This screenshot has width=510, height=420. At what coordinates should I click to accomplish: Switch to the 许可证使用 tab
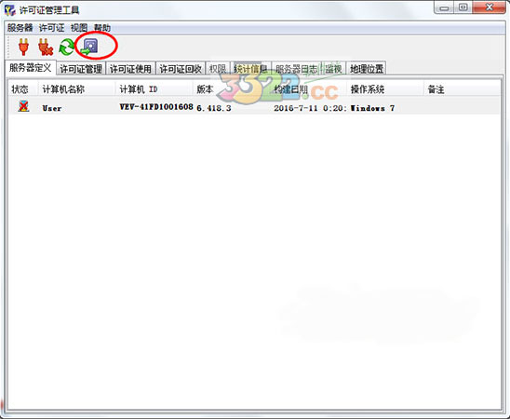(130, 69)
